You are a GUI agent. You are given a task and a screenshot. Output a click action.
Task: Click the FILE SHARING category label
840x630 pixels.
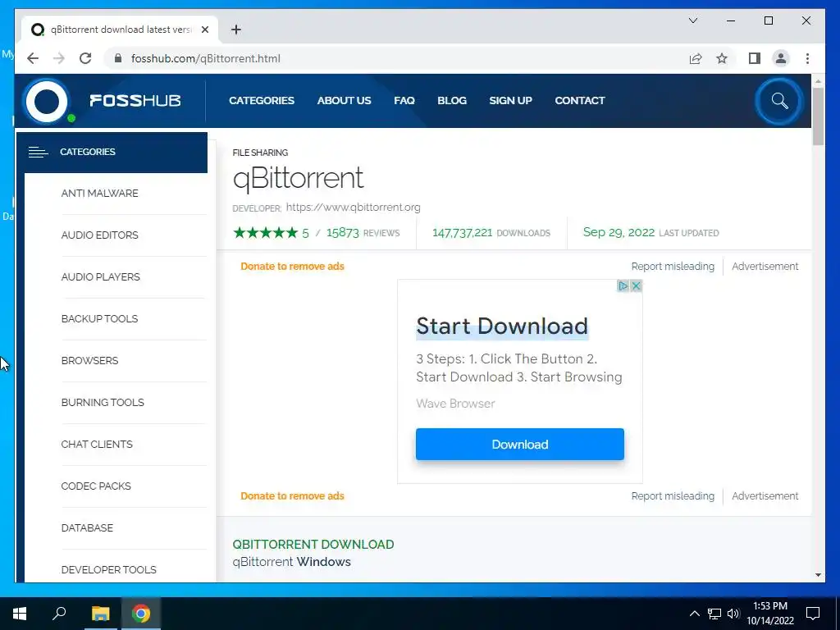[260, 153]
